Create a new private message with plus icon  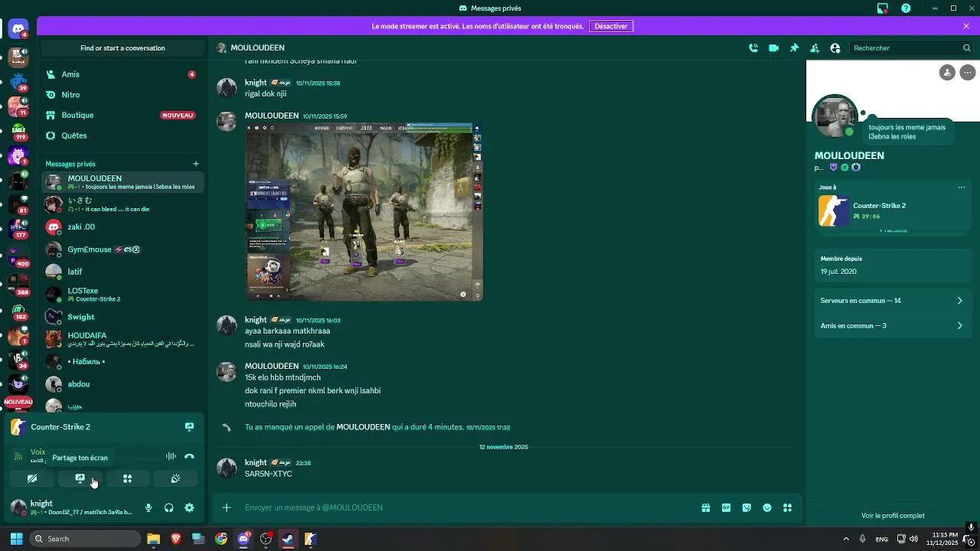coord(196,163)
